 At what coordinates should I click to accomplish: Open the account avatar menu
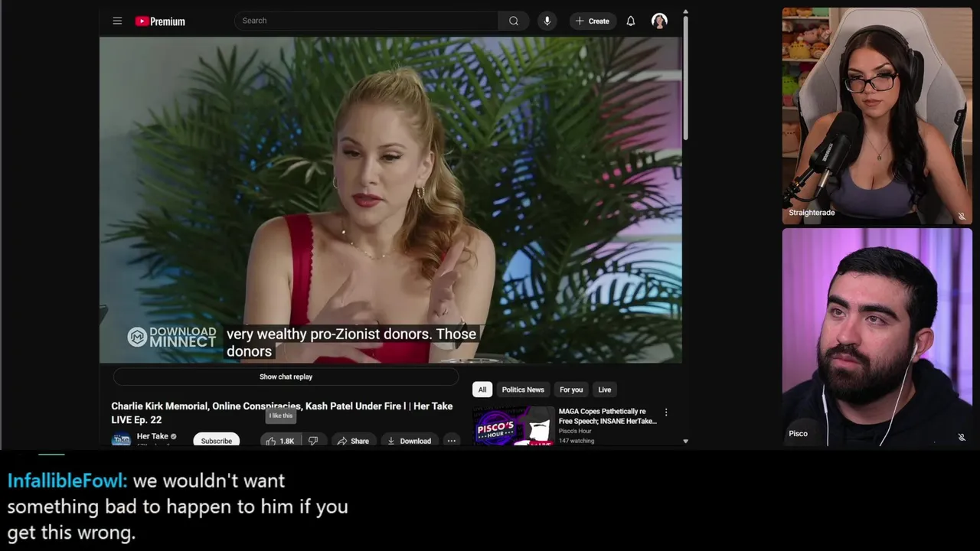[659, 21]
